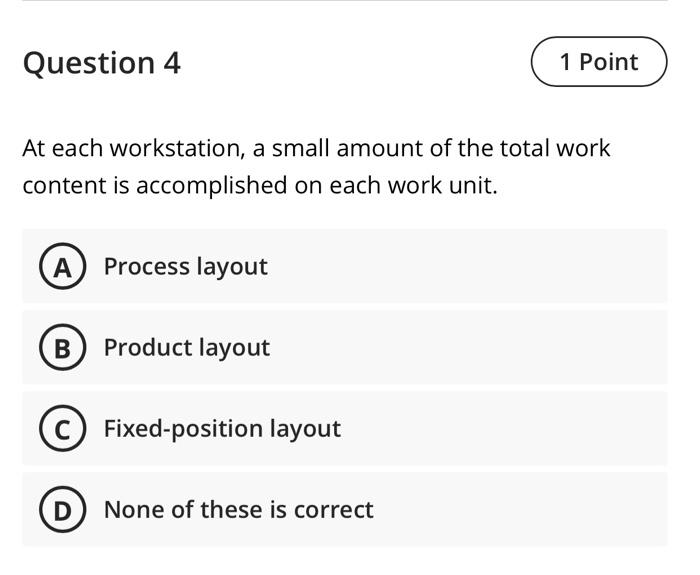Viewport: 700px width, 575px height.
Task: Click the number '4' in the heading
Action: click(x=171, y=63)
